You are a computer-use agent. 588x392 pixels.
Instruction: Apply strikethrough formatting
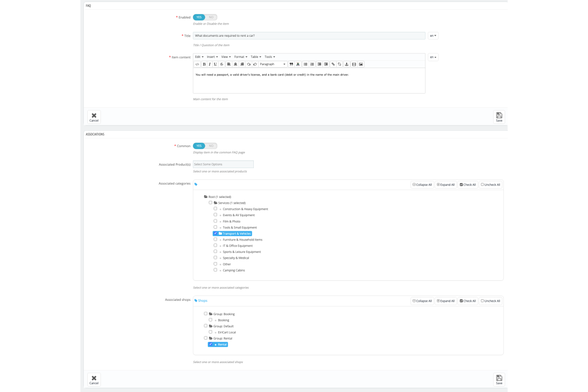[x=221, y=64]
